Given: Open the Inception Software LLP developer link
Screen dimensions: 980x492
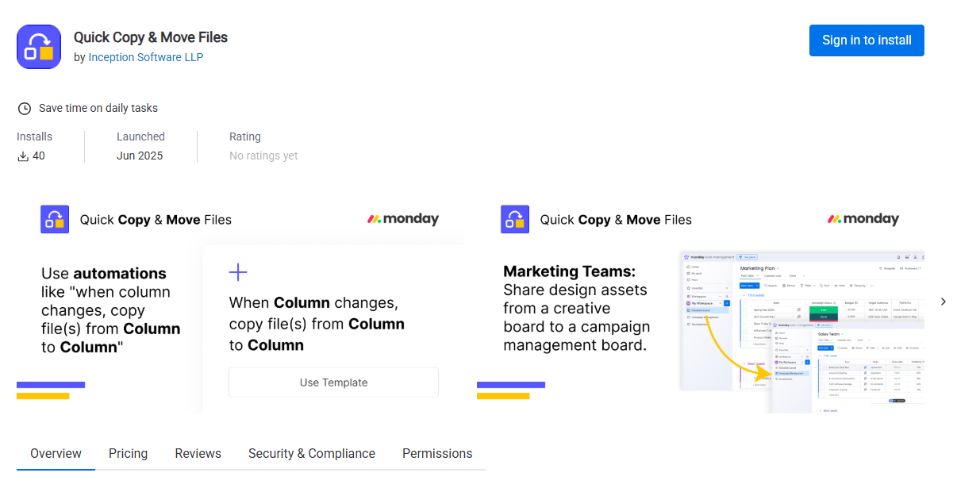Looking at the screenshot, I should coord(145,57).
